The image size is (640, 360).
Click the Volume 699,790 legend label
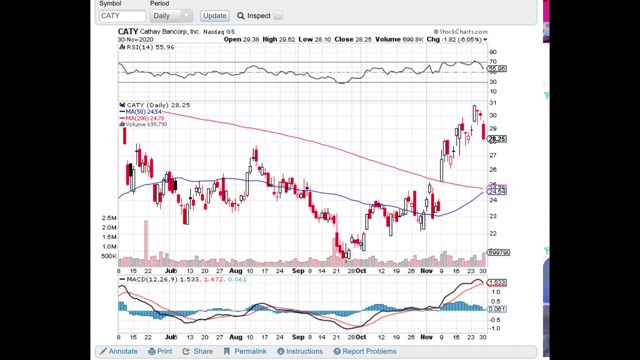click(143, 124)
